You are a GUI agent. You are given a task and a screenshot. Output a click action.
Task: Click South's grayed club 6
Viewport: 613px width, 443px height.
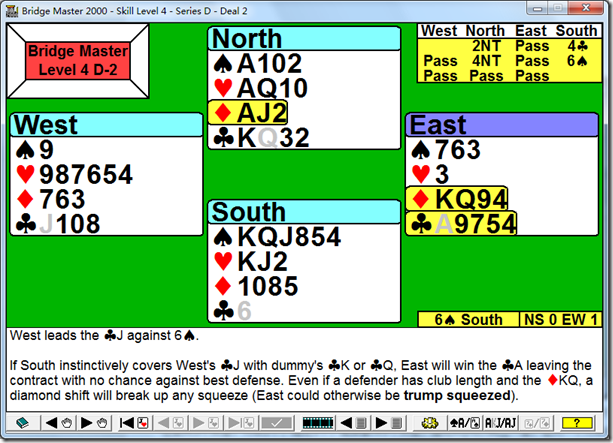point(232,311)
